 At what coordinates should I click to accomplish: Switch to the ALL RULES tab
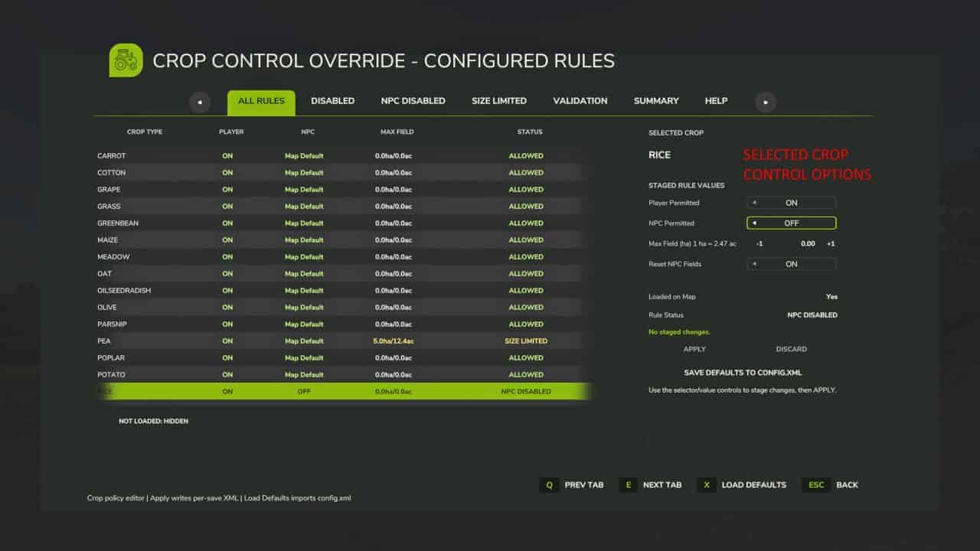pos(261,102)
